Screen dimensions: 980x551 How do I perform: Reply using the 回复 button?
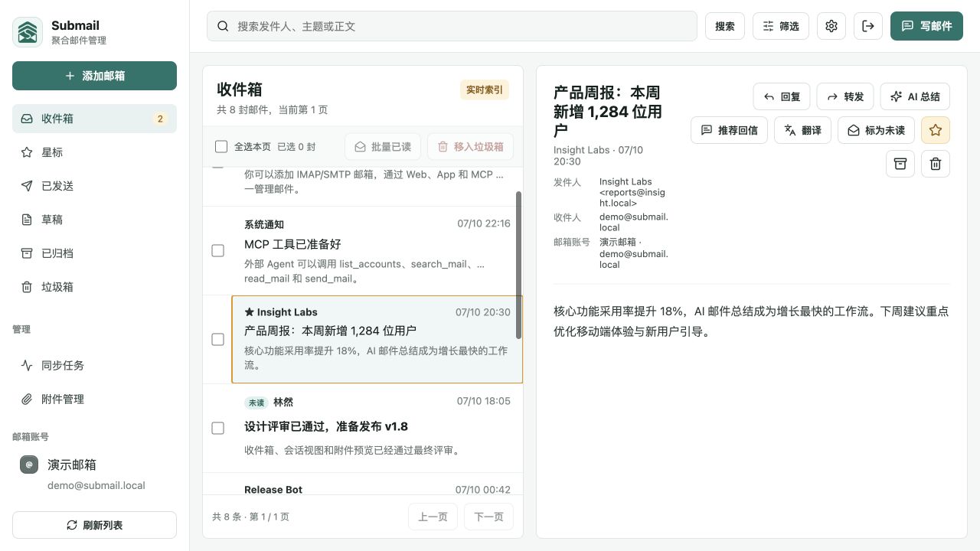[x=782, y=96]
